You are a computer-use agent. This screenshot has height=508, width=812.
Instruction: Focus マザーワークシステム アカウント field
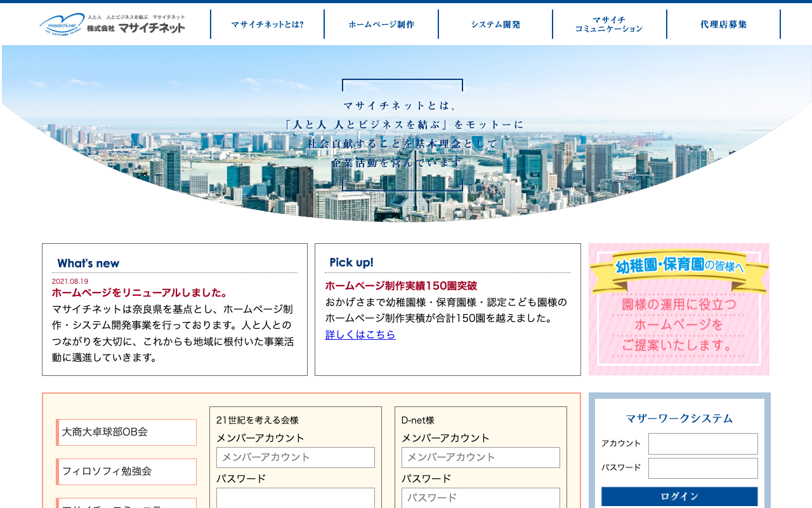point(703,444)
